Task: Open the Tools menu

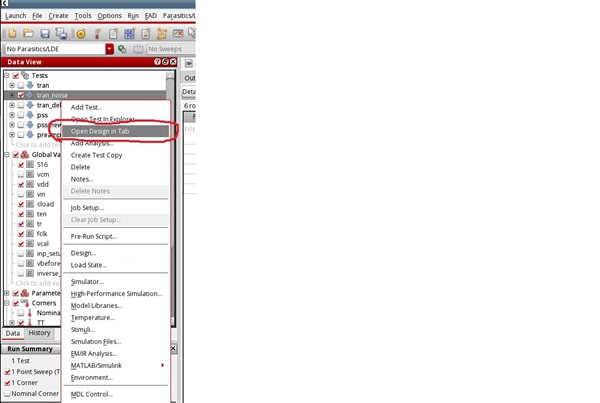Action: (x=83, y=16)
